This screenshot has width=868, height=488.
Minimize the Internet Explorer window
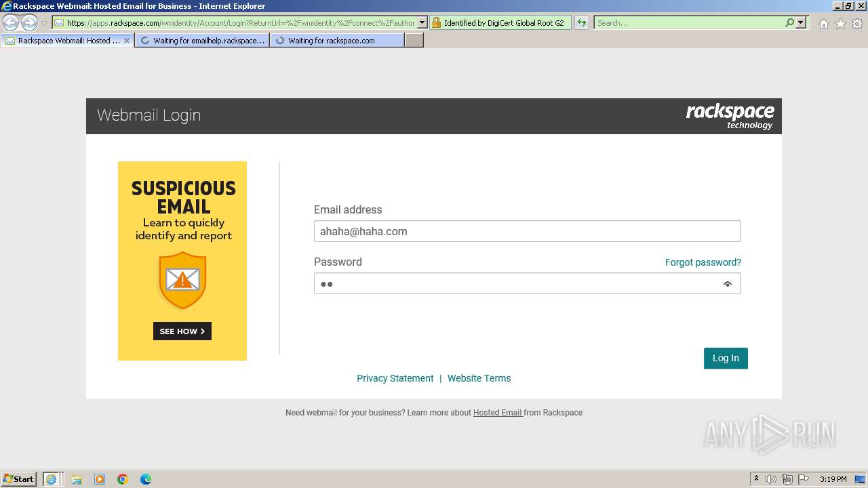[837, 6]
